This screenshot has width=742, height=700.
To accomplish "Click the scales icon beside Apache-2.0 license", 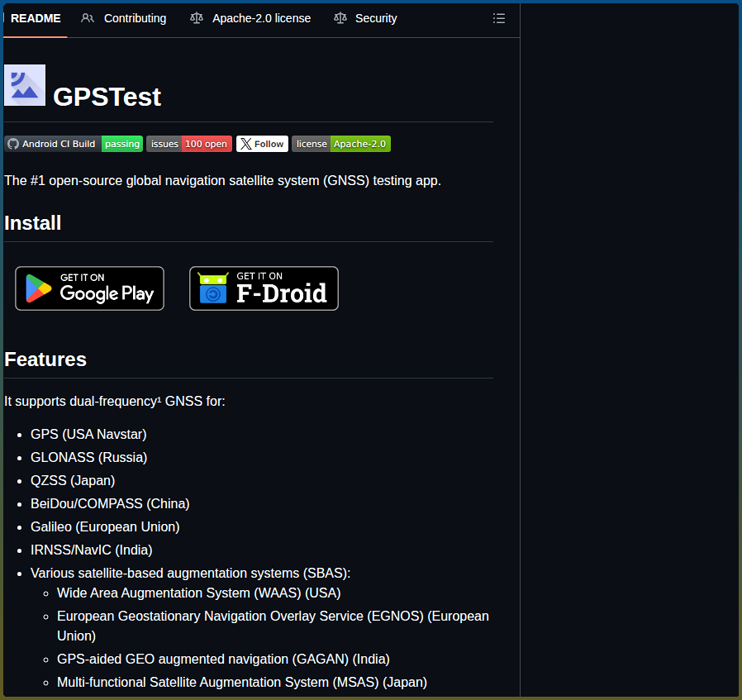I will pyautogui.click(x=197, y=18).
